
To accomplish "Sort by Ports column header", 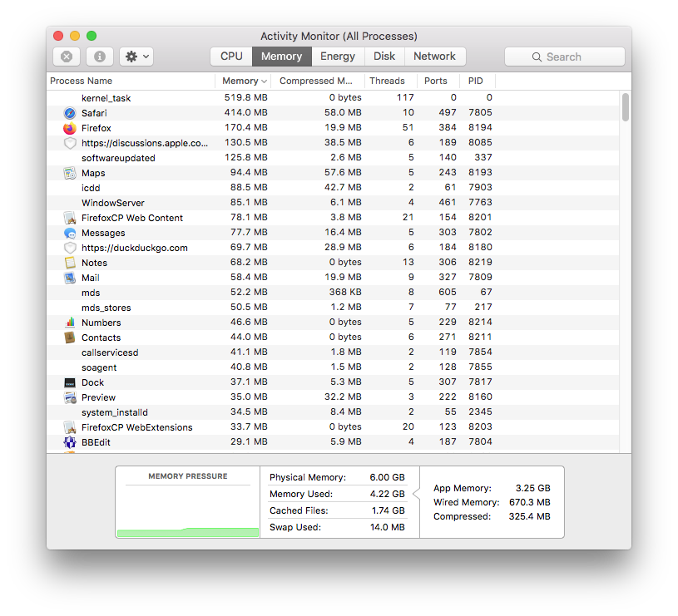I will click(438, 81).
